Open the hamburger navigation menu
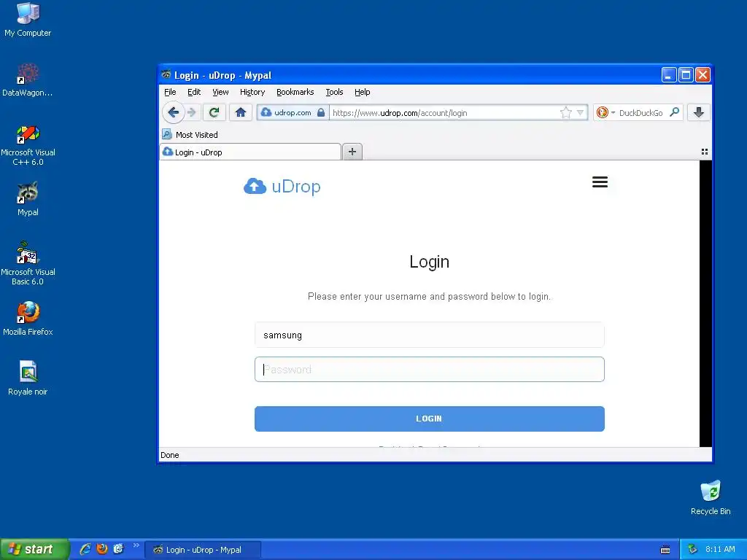Image resolution: width=747 pixels, height=560 pixels. [x=600, y=182]
